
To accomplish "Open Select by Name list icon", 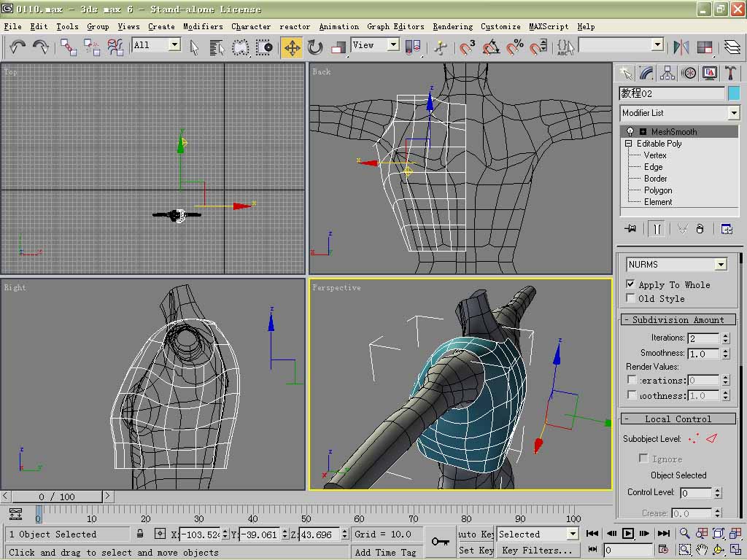I will pos(217,47).
